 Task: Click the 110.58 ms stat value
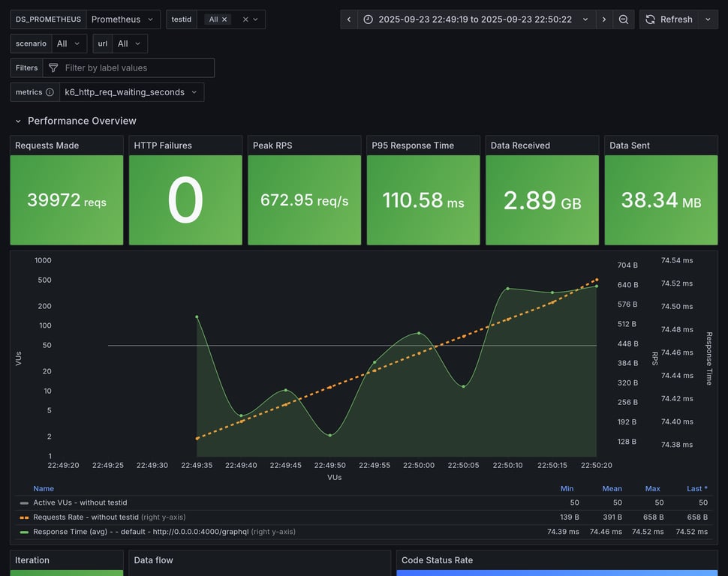[423, 200]
